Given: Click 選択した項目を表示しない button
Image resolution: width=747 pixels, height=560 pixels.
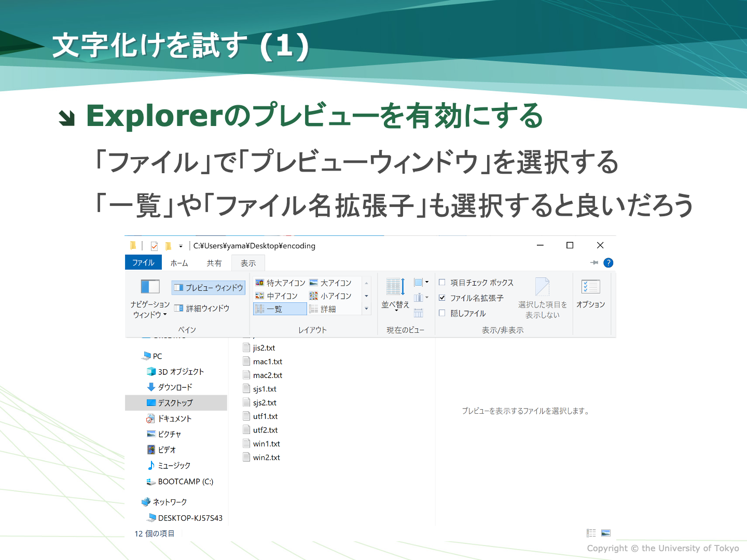Looking at the screenshot, I should [543, 298].
